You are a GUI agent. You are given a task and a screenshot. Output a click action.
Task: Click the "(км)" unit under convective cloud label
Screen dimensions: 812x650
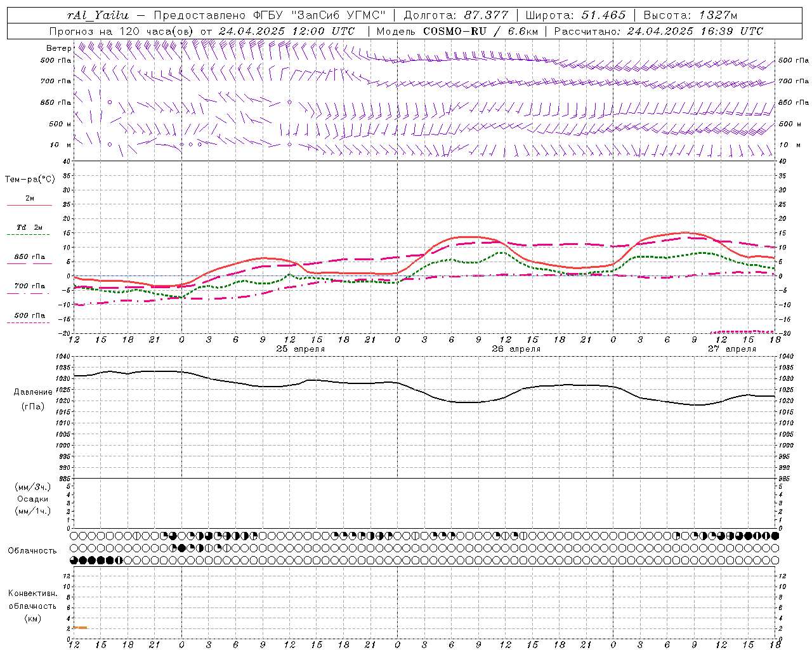click(x=32, y=618)
